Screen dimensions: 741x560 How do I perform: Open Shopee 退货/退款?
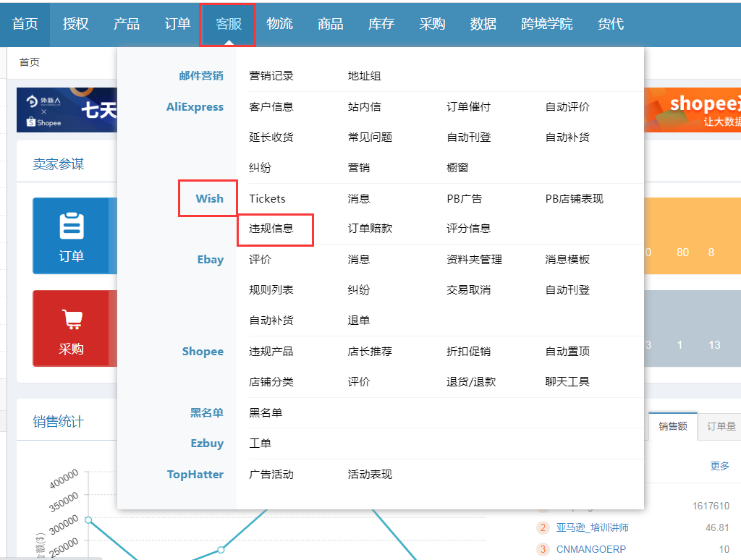[x=471, y=381]
